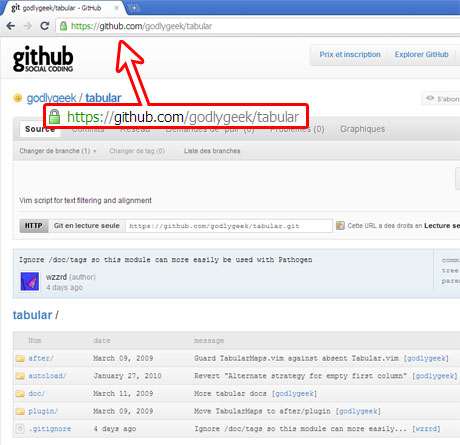Click the 'message' column header

[x=209, y=341]
